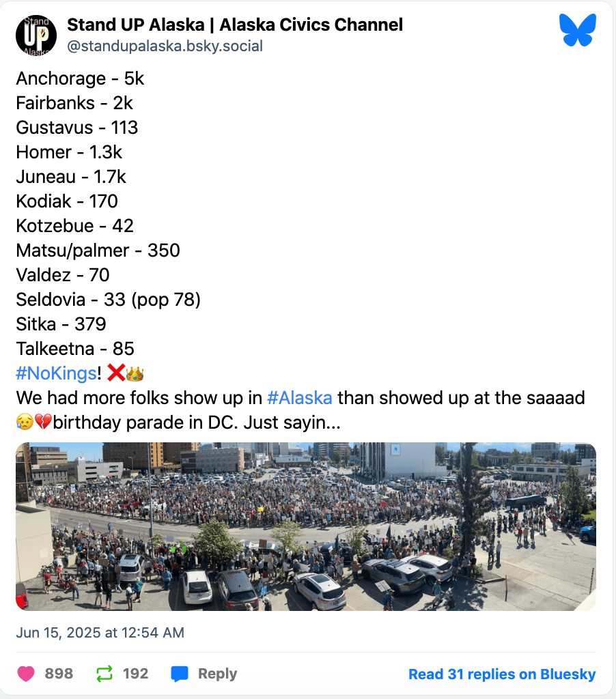Like the post with the heart icon
The height and width of the screenshot is (699, 616).
tap(26, 674)
